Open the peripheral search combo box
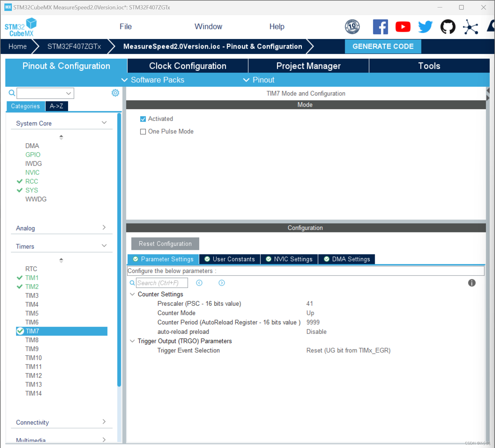This screenshot has height=448, width=495. click(45, 93)
